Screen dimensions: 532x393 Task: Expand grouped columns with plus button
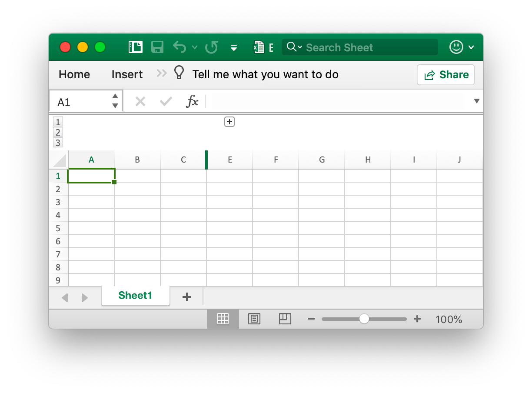click(x=229, y=122)
